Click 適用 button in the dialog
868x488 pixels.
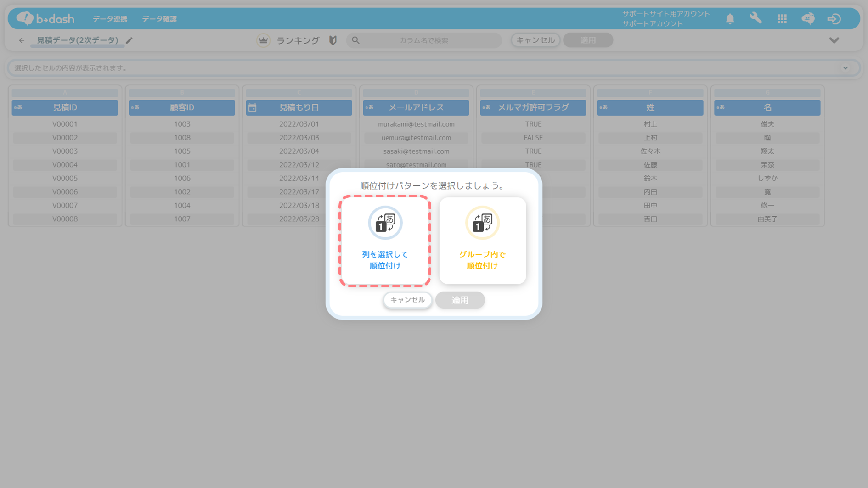click(x=460, y=300)
